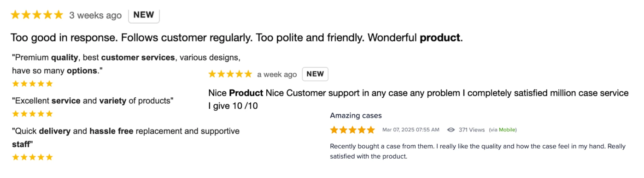The width and height of the screenshot is (644, 178).
Task: Click the Premium quality quoted review text
Action: pos(126,64)
